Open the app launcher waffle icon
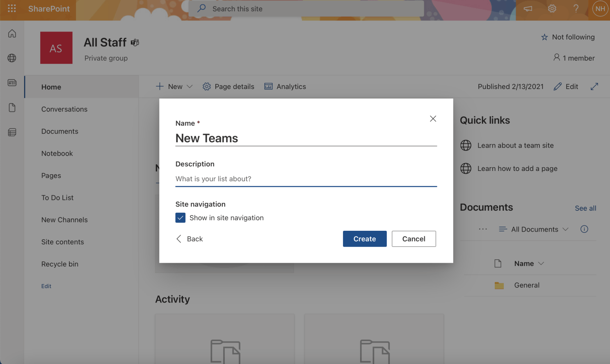 click(12, 9)
